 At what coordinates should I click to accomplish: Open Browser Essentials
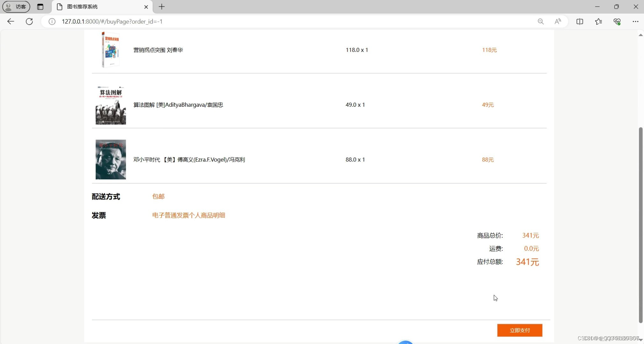pos(617,21)
